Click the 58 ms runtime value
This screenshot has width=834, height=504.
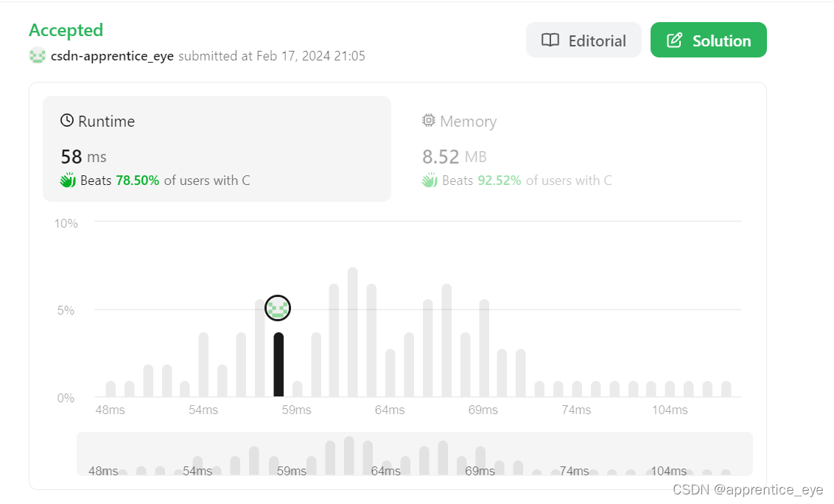click(x=83, y=156)
